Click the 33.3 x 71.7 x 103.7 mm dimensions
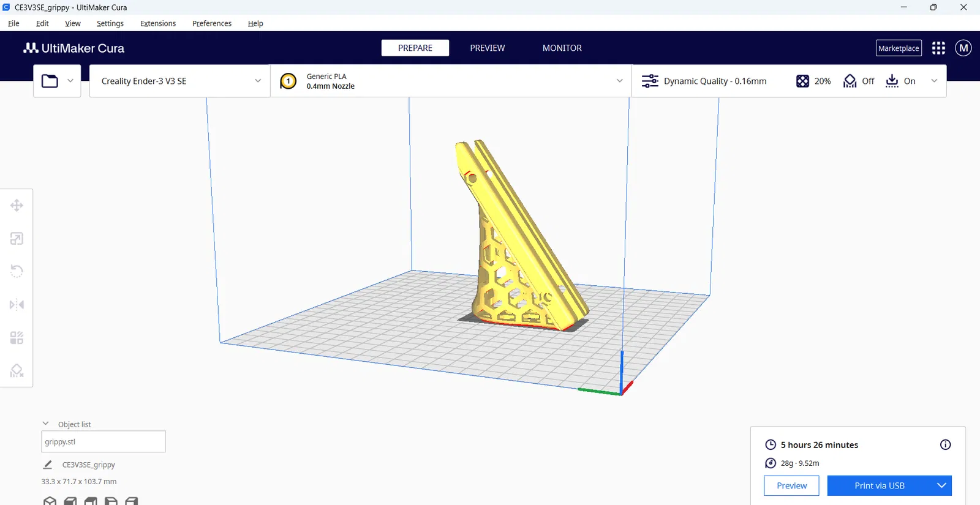980x505 pixels. point(79,482)
